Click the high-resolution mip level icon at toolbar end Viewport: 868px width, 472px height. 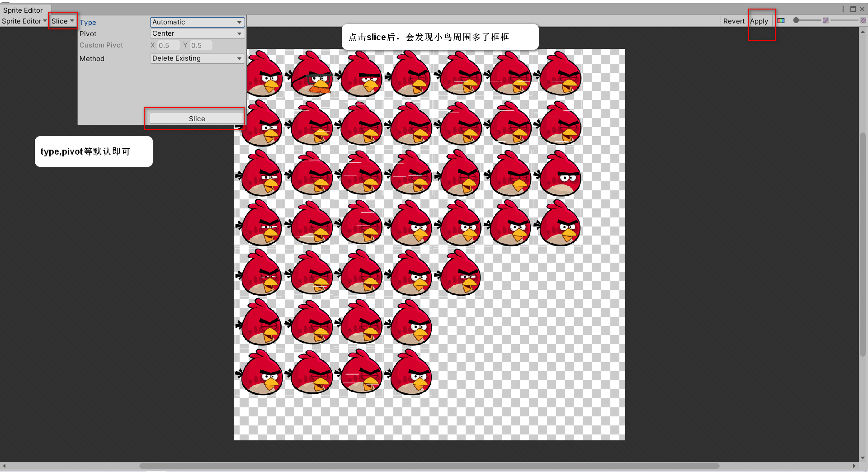coord(863,21)
